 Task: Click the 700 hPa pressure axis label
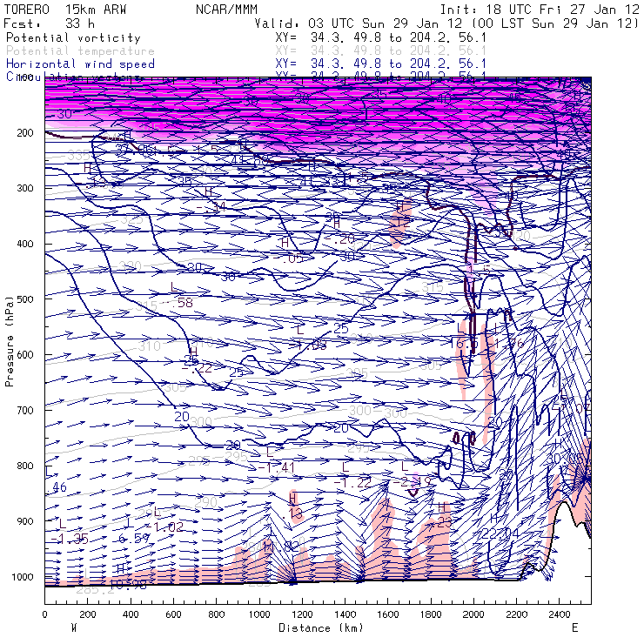pyautogui.click(x=25, y=410)
